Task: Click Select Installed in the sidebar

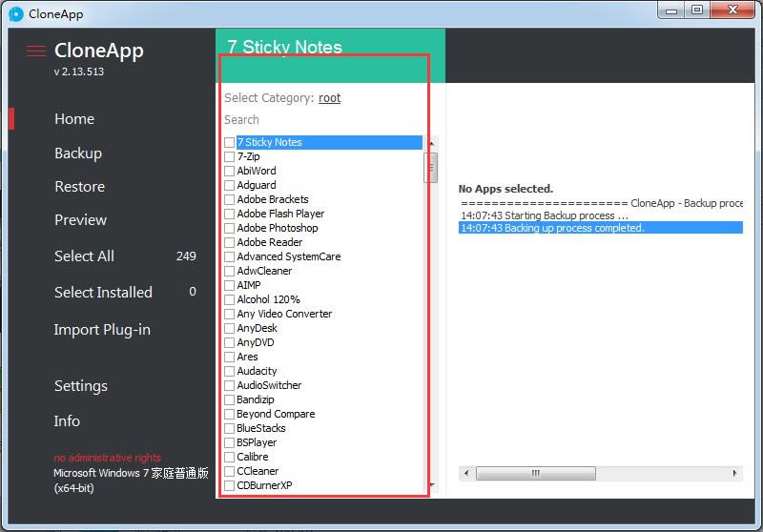Action: [x=103, y=293]
